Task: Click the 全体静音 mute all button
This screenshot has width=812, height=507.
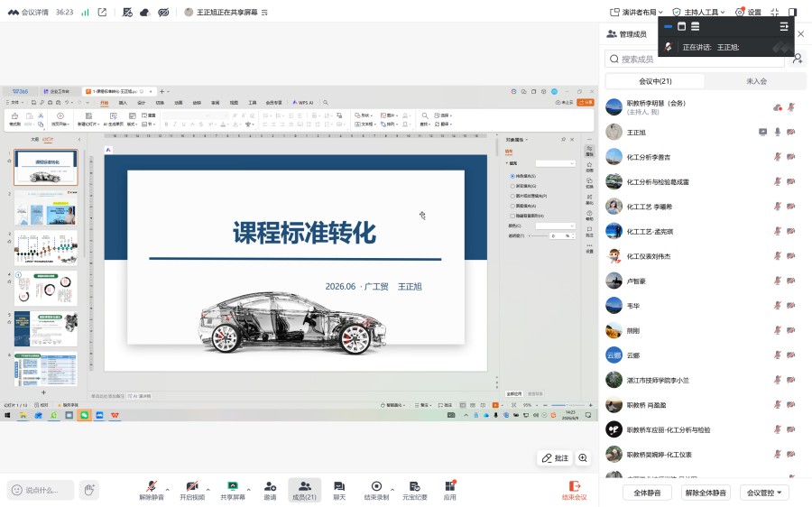Action: (x=647, y=493)
